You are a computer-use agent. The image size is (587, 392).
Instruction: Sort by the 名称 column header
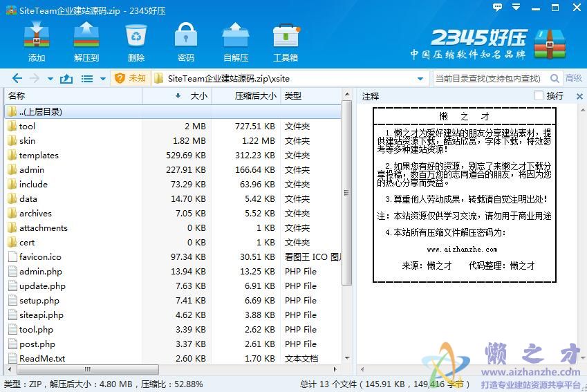tap(73, 96)
